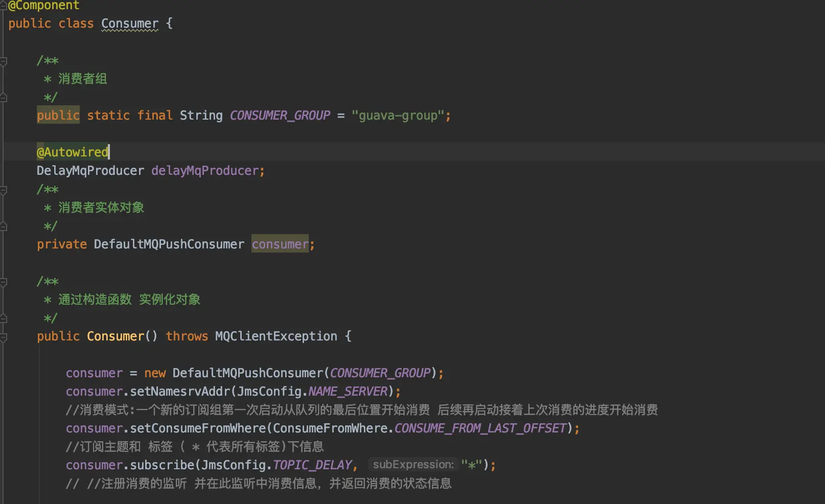Screen dimensions: 825x504
Task: Click the "*" string argument
Action: click(x=472, y=465)
